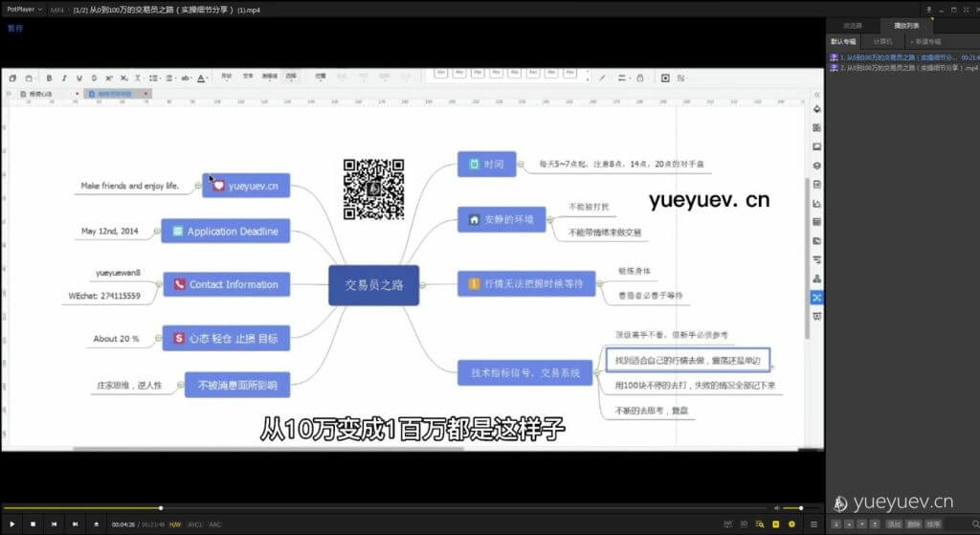The width and height of the screenshot is (980, 535).
Task: Click the eject/open file button
Action: tap(97, 524)
